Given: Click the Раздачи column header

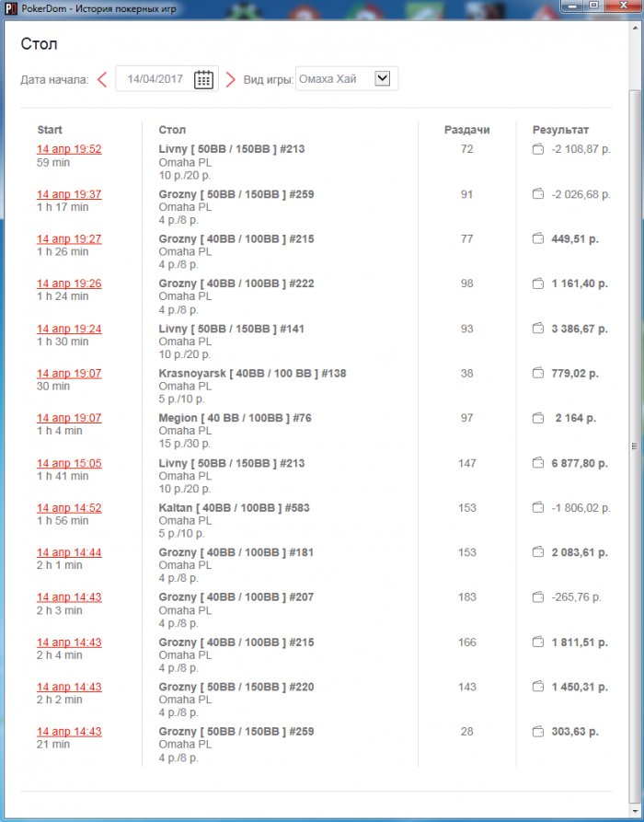Looking at the screenshot, I should [x=466, y=130].
